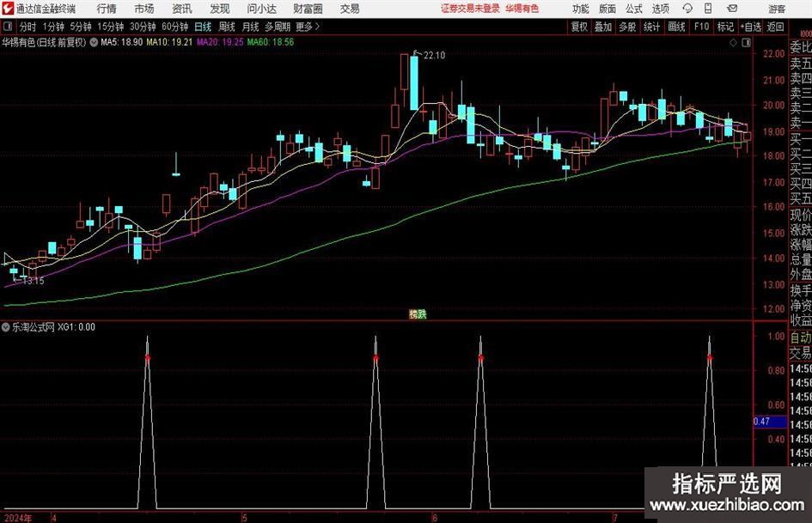Viewport: 812px width, 523px height.
Task: Click the 22.10 high price marker
Action: coord(434,56)
